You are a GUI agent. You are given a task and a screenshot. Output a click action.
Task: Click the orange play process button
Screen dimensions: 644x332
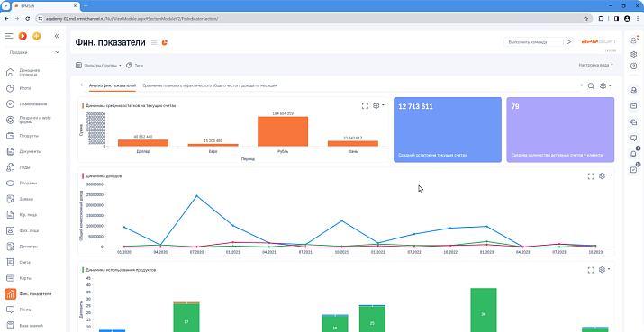[23, 36]
